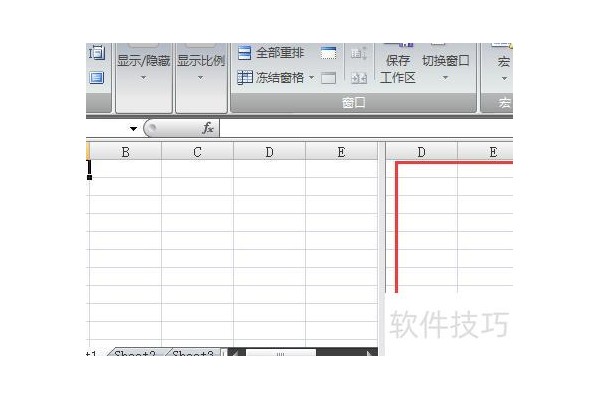Viewport: 600px width, 400px height.
Task: Click the Page Break Preview icon at left
Action: (97, 53)
